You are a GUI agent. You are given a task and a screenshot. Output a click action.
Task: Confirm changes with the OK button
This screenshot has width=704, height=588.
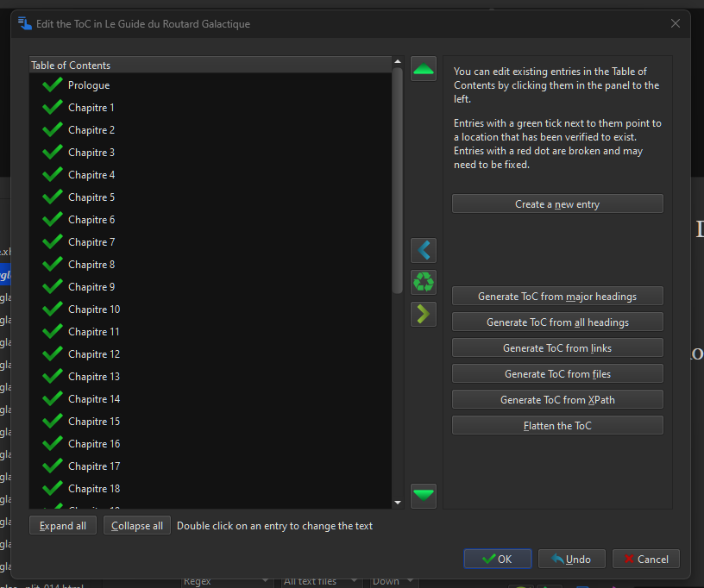[497, 560]
